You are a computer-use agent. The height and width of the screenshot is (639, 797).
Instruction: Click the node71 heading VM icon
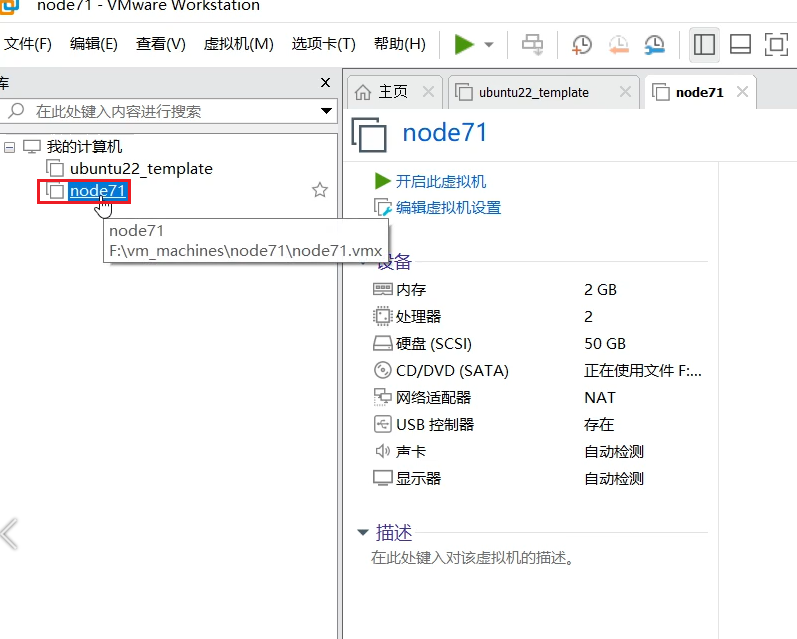369,135
